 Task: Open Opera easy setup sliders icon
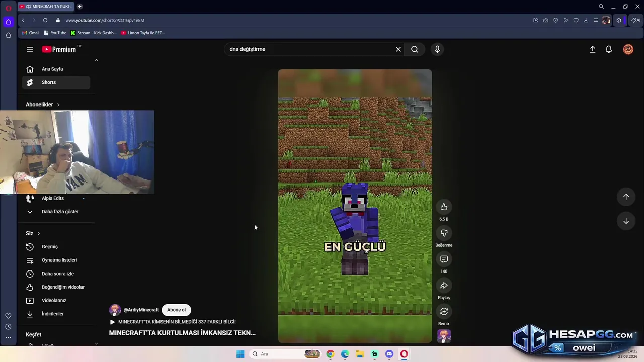pyautogui.click(x=596, y=20)
